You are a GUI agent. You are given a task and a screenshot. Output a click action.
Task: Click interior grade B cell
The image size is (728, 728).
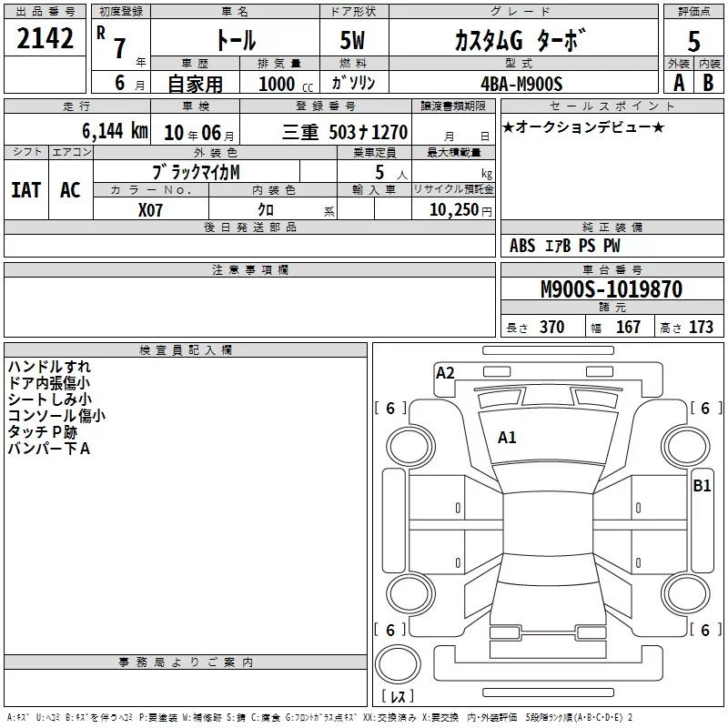pos(709,83)
